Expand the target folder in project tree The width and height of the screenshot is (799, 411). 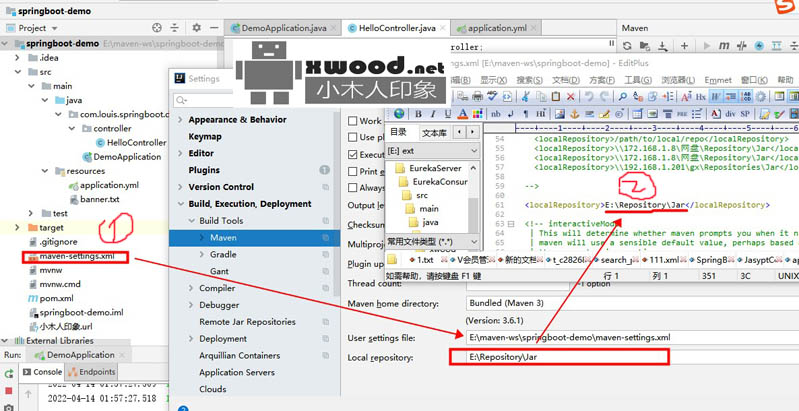click(17, 228)
